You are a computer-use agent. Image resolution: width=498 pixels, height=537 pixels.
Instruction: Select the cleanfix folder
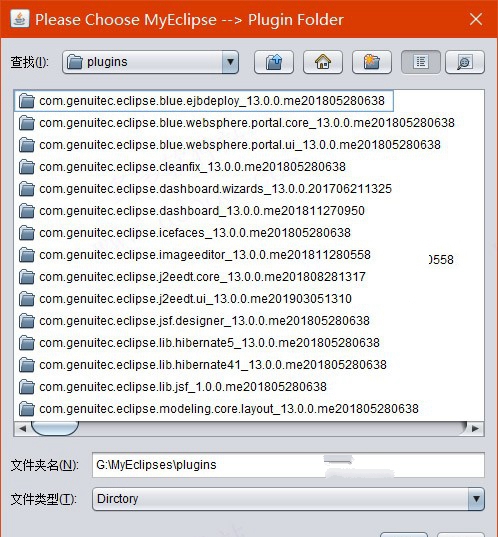tap(182, 167)
